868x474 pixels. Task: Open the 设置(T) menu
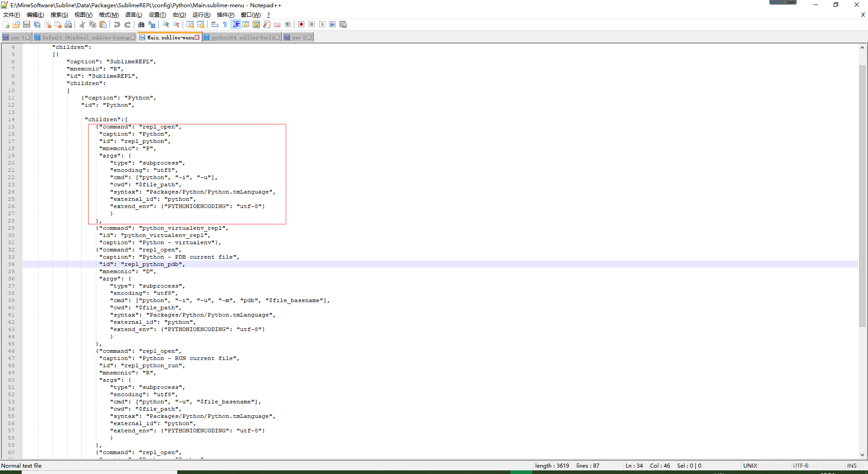157,15
